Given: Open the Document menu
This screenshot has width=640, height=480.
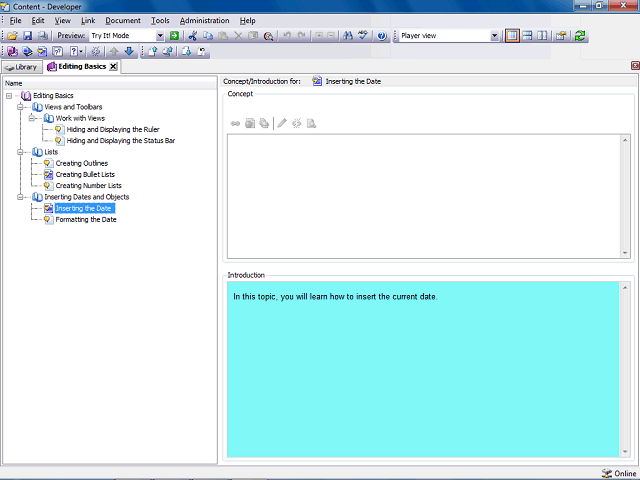Looking at the screenshot, I should [x=123, y=20].
